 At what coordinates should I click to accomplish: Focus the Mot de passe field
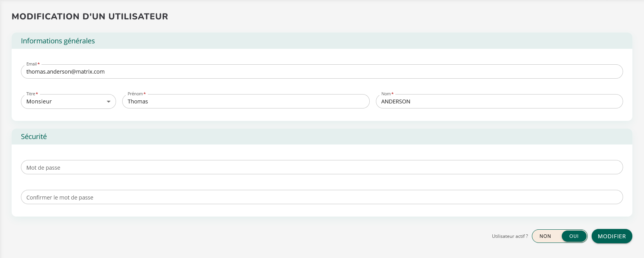click(321, 167)
